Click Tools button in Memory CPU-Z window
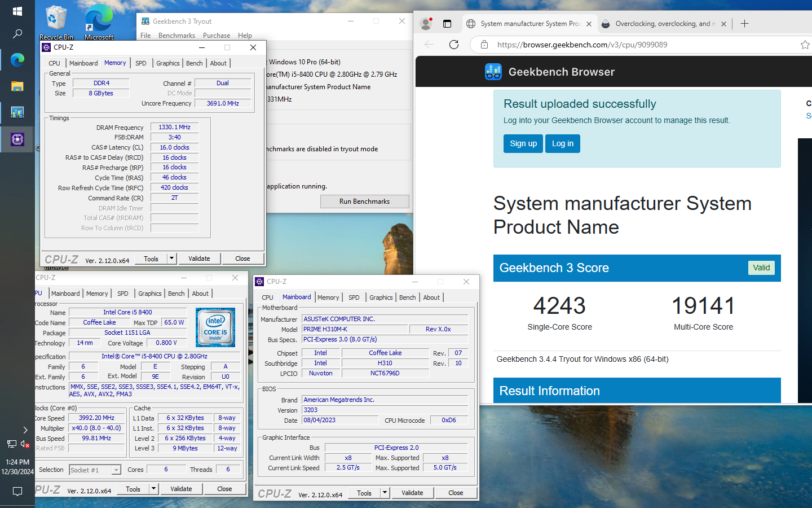The height and width of the screenshot is (508, 812). tap(151, 259)
